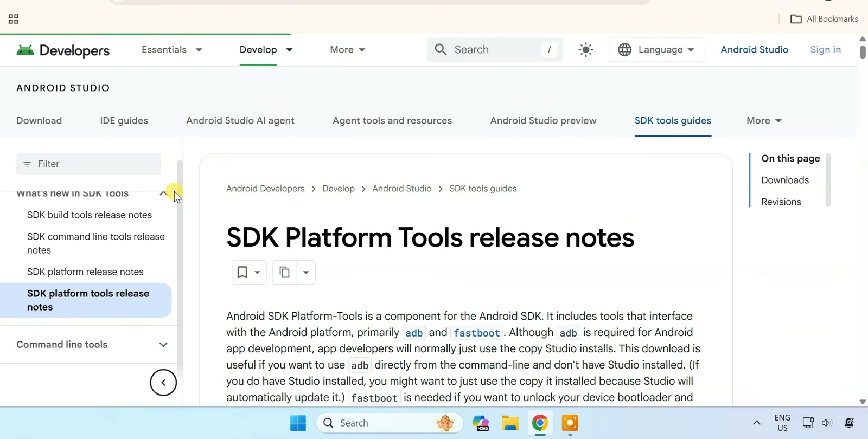Image resolution: width=868 pixels, height=439 pixels.
Task: Expand the More dropdown in the Android Studio tabs
Action: 764,121
